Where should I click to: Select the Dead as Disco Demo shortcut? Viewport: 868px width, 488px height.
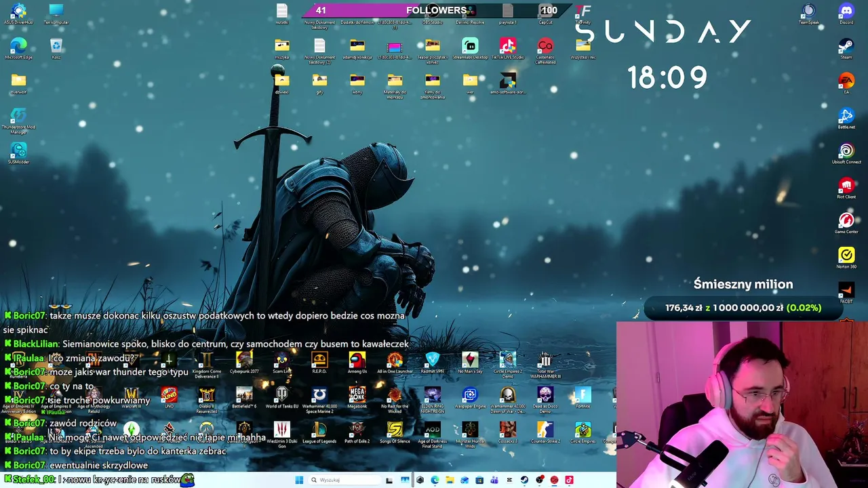tap(545, 400)
